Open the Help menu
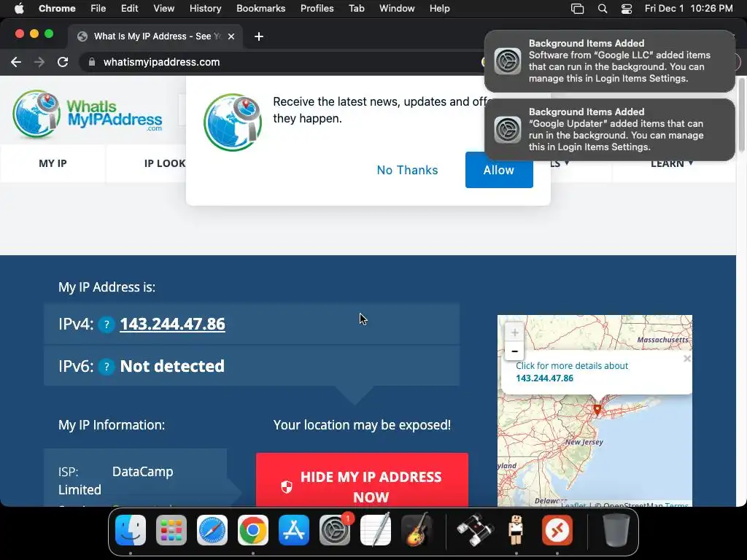 [439, 8]
